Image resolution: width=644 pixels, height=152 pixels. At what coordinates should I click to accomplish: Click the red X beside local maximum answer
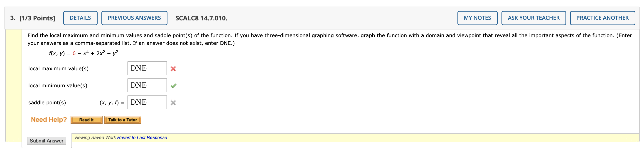tap(174, 69)
